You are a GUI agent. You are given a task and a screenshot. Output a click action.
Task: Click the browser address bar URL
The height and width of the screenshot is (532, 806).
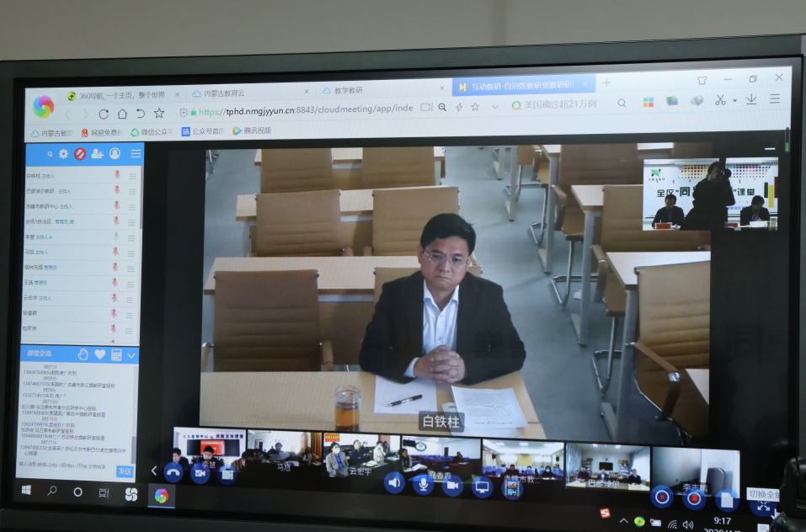(x=306, y=110)
